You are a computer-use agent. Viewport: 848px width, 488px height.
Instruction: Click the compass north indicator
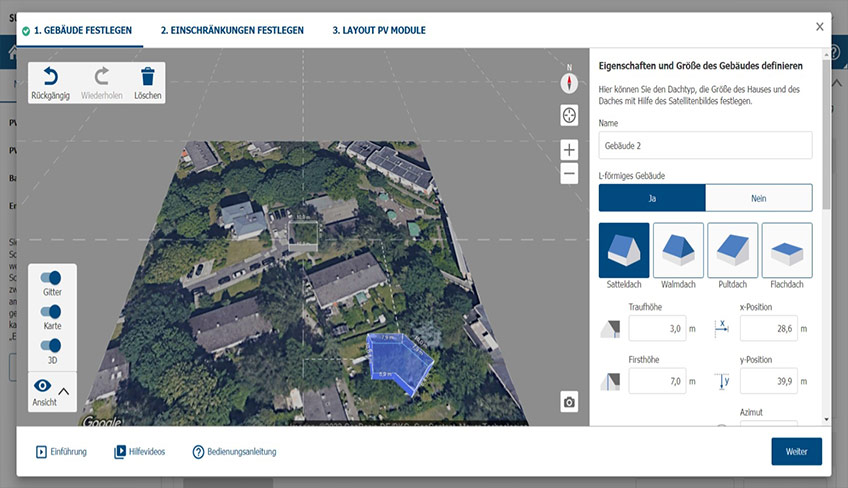pos(569,83)
